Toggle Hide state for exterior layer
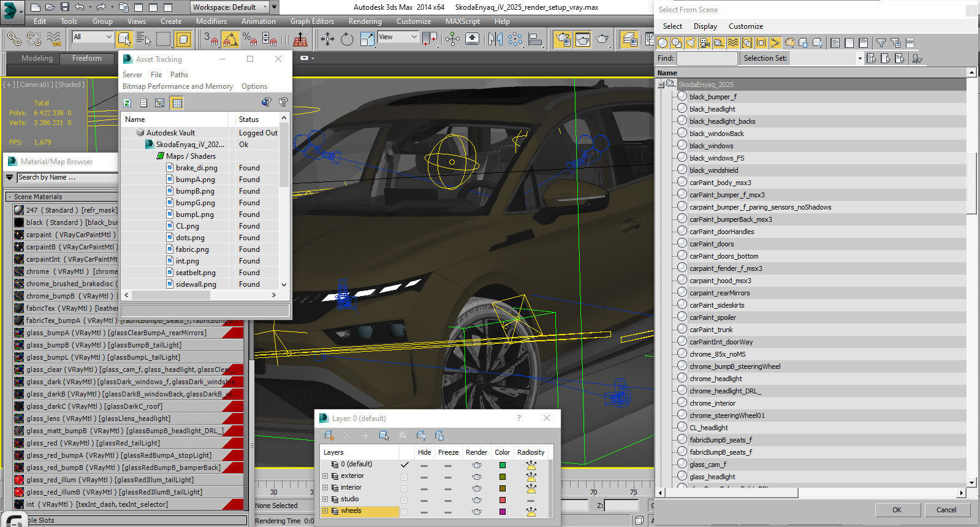Viewport: 980px width, 527px height. pos(424,477)
